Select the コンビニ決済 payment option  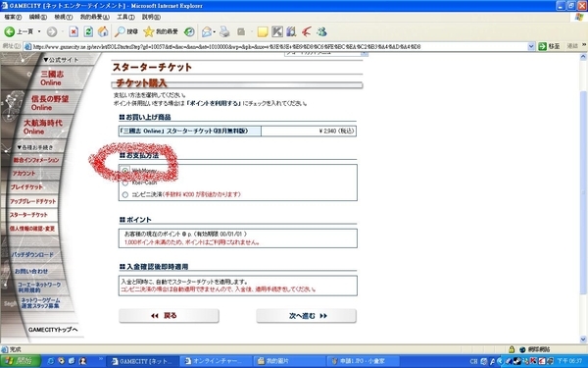[x=124, y=194]
